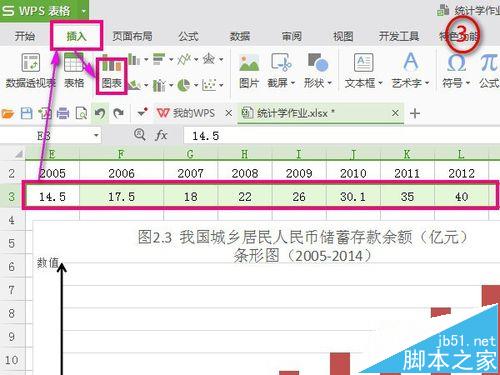Expand the 文本框 dropdown arrow
This screenshot has height=375, width=500.
click(380, 83)
